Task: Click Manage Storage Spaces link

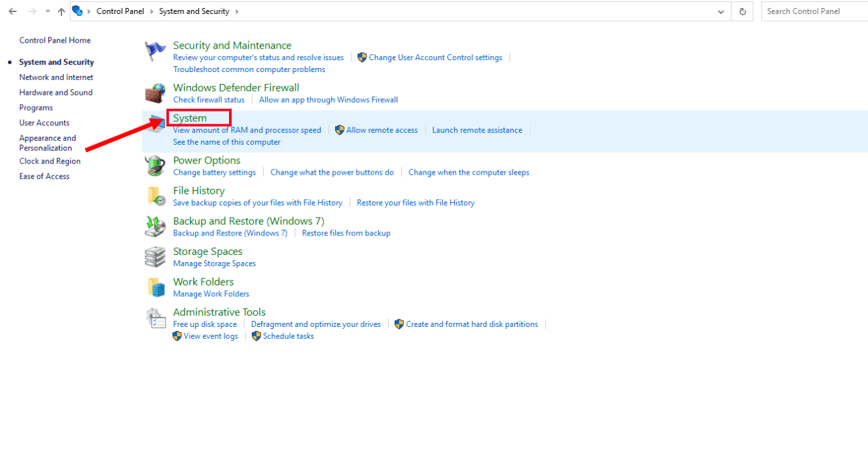Action: pyautogui.click(x=214, y=264)
